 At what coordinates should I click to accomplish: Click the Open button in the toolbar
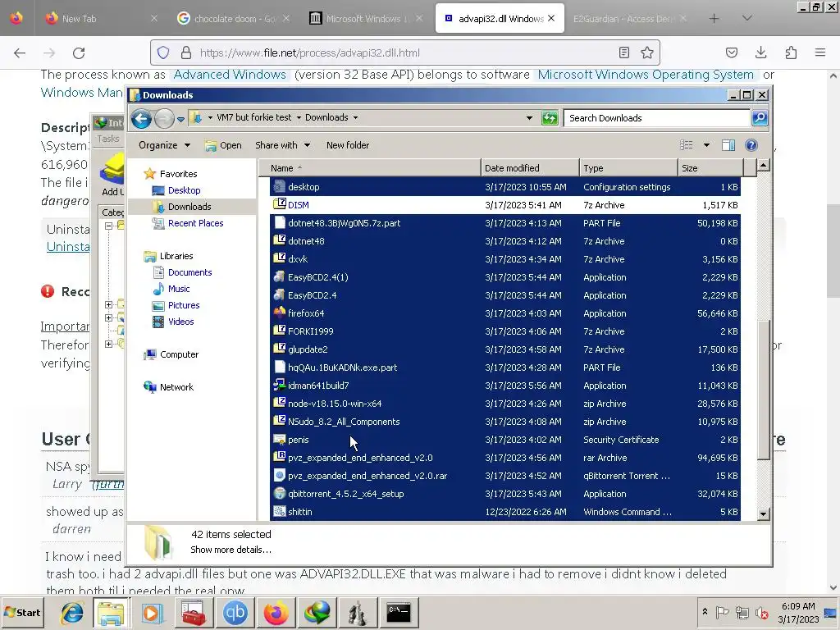tap(224, 145)
